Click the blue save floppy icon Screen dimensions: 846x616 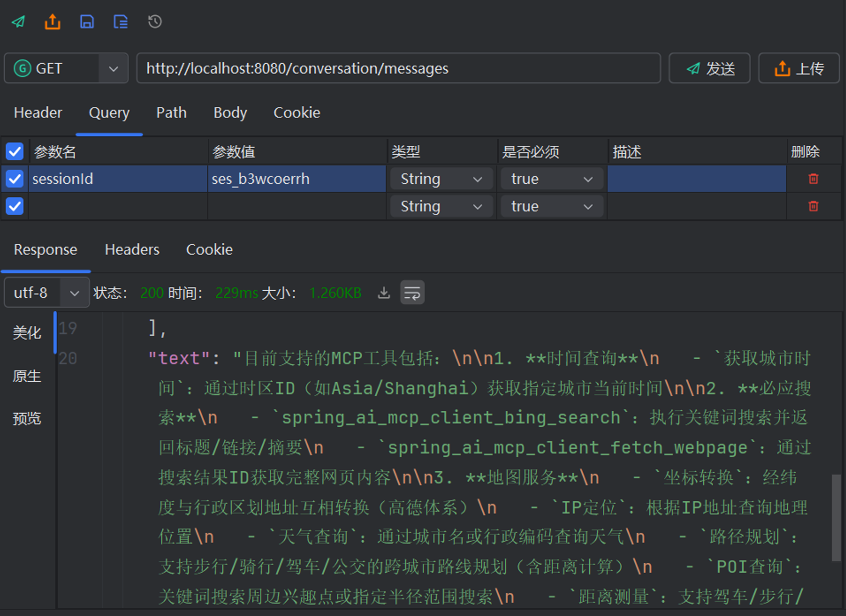click(87, 22)
